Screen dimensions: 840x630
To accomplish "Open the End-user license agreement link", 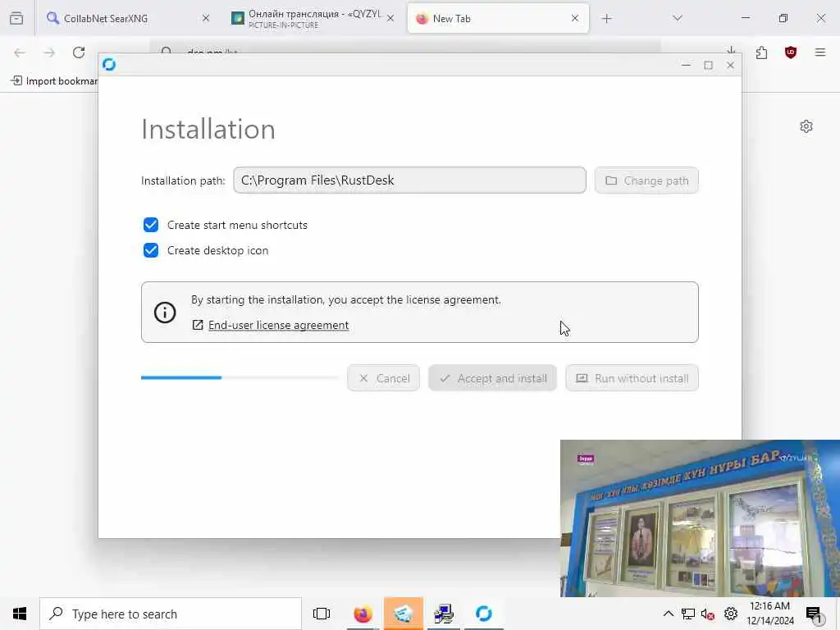I will click(278, 325).
